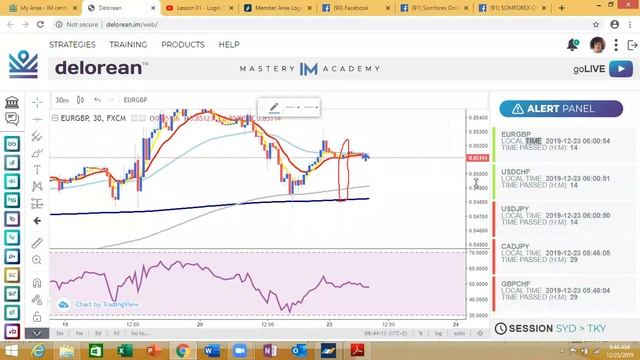Open the STRATEGIES menu
Image resolution: width=640 pixels, height=360 pixels.
click(x=72, y=44)
